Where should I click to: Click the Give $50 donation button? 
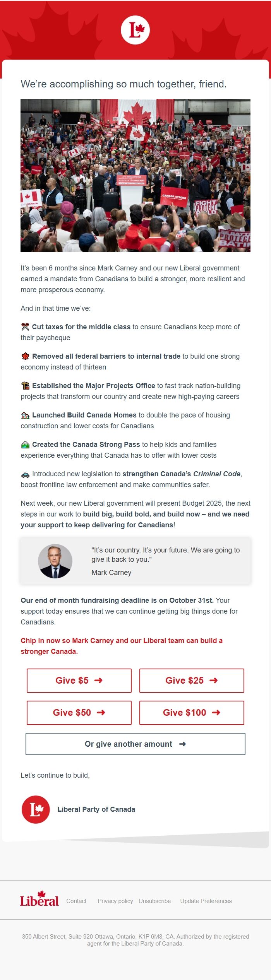[79, 712]
